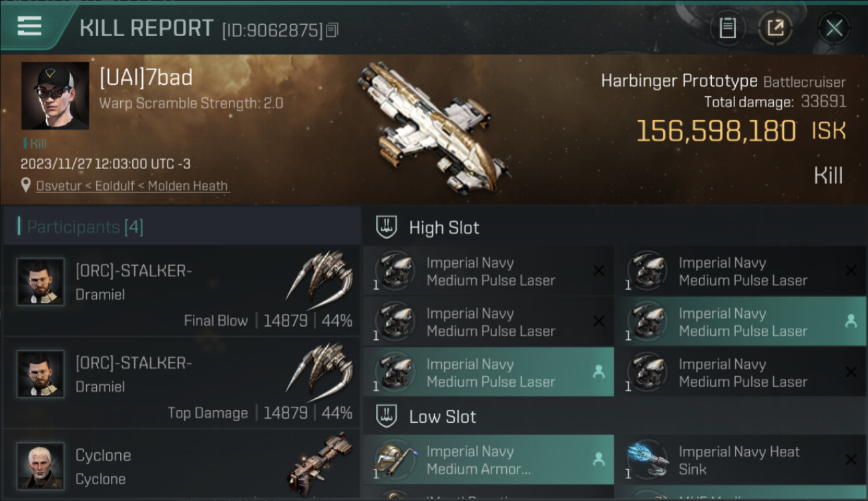Viewport: 868px width, 501px height.
Task: Select the Low Slot section header
Action: pos(443,417)
